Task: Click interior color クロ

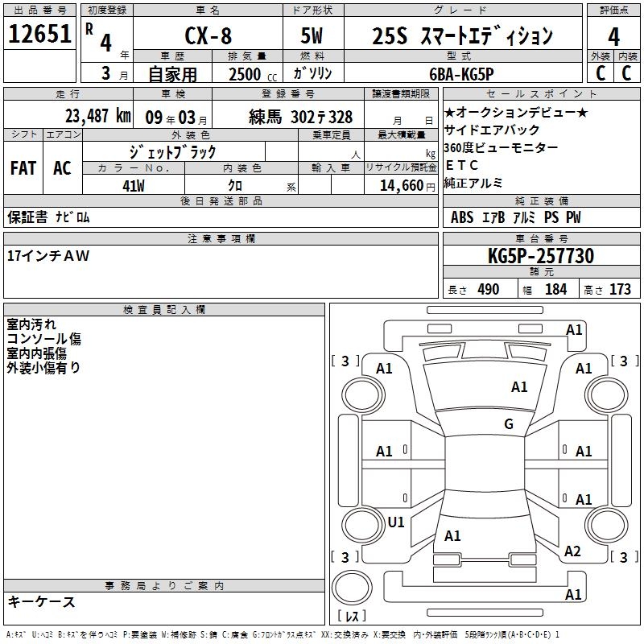Action: click(x=235, y=186)
